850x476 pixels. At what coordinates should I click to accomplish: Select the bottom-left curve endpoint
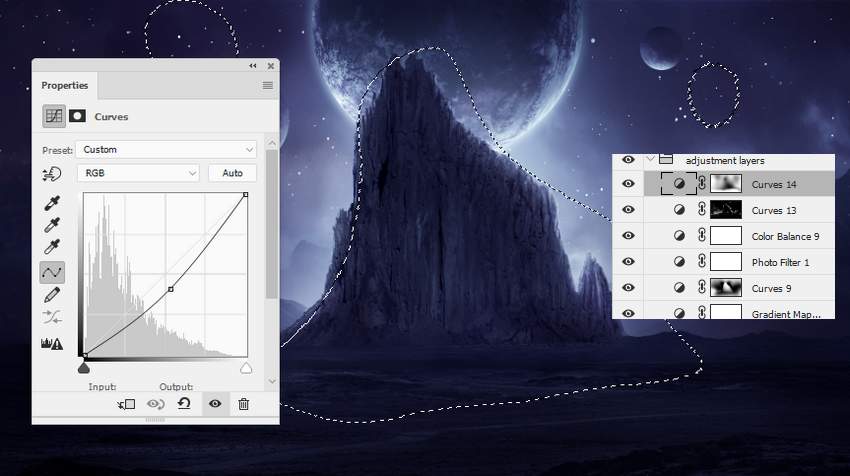point(85,356)
